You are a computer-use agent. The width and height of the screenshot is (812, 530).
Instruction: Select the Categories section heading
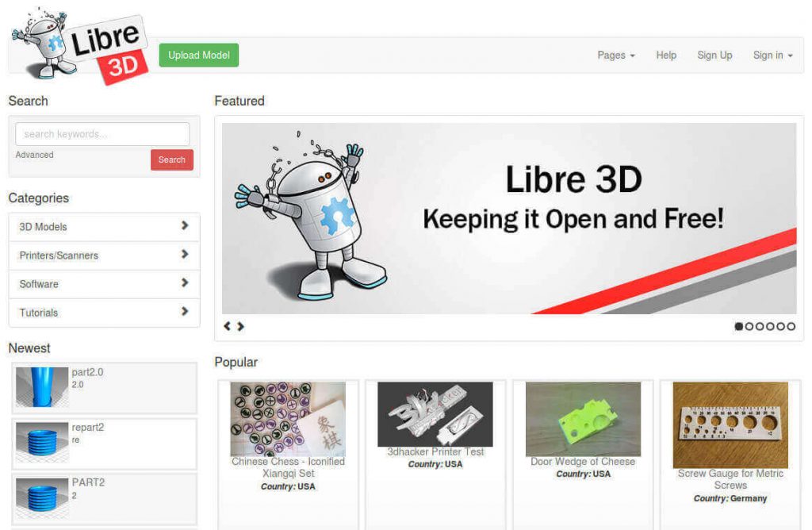[38, 198]
